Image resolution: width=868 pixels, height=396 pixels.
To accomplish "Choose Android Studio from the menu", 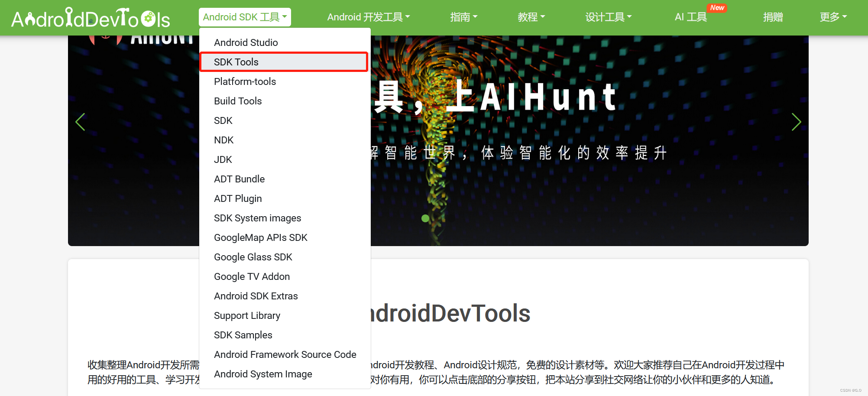I will [x=285, y=42].
